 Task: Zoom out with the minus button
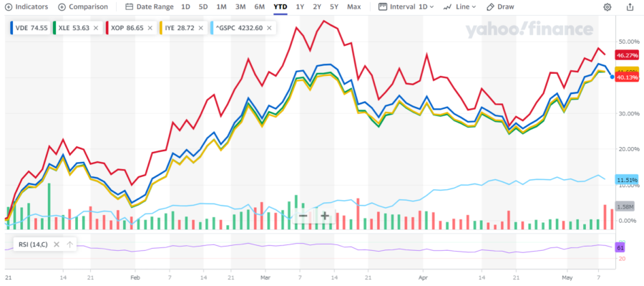tap(303, 216)
